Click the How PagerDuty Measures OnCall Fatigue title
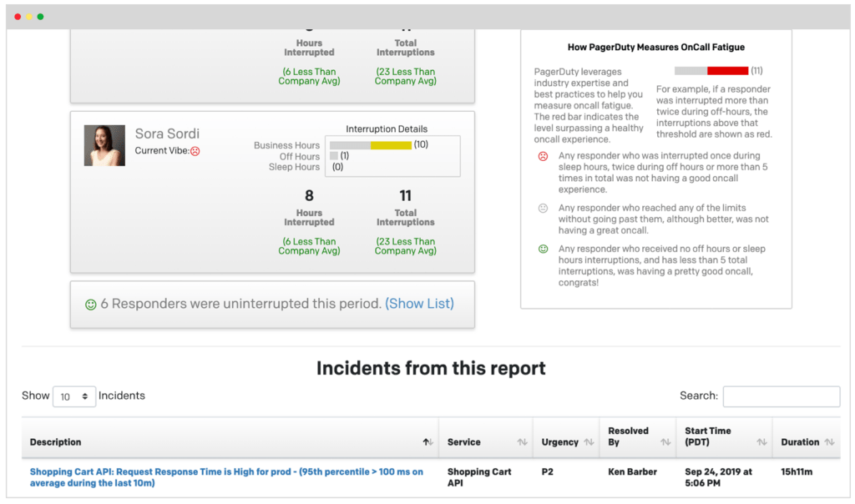The image size is (855, 504). pyautogui.click(x=656, y=48)
